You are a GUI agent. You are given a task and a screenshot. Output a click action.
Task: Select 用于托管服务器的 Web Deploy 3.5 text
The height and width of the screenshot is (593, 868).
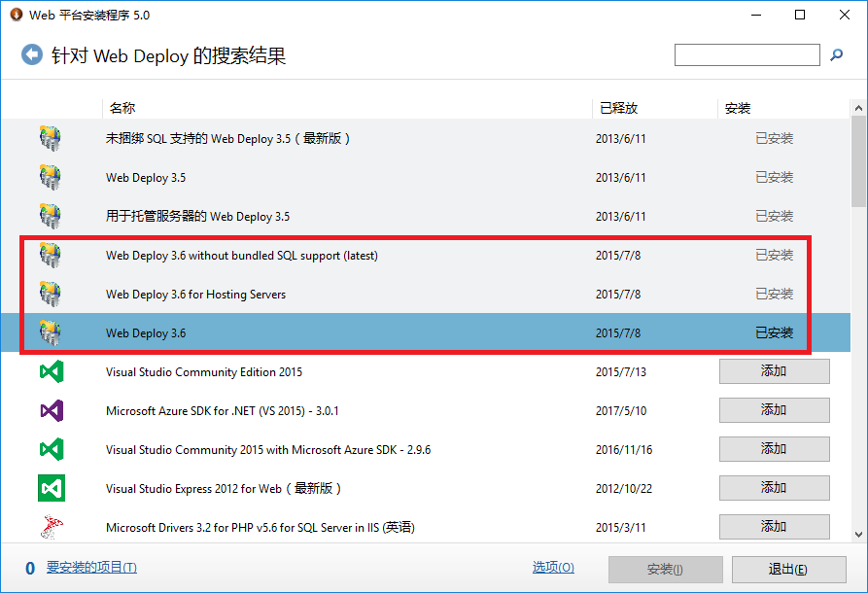[x=197, y=216]
